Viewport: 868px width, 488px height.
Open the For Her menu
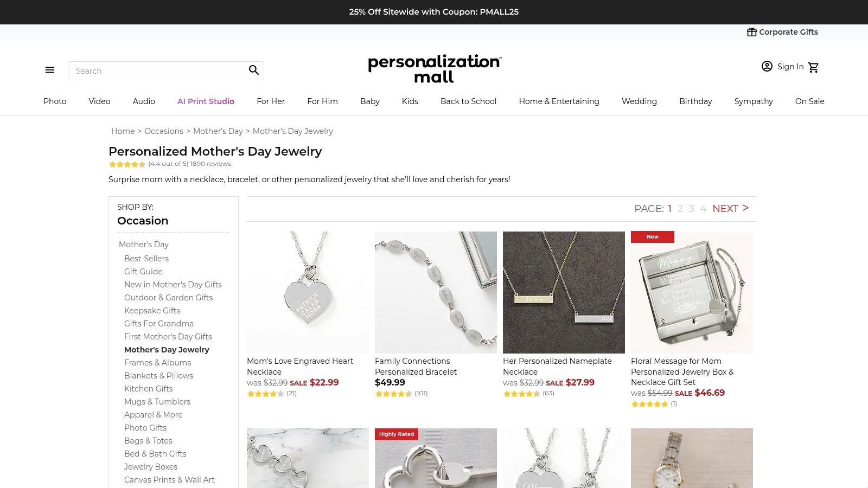[271, 101]
